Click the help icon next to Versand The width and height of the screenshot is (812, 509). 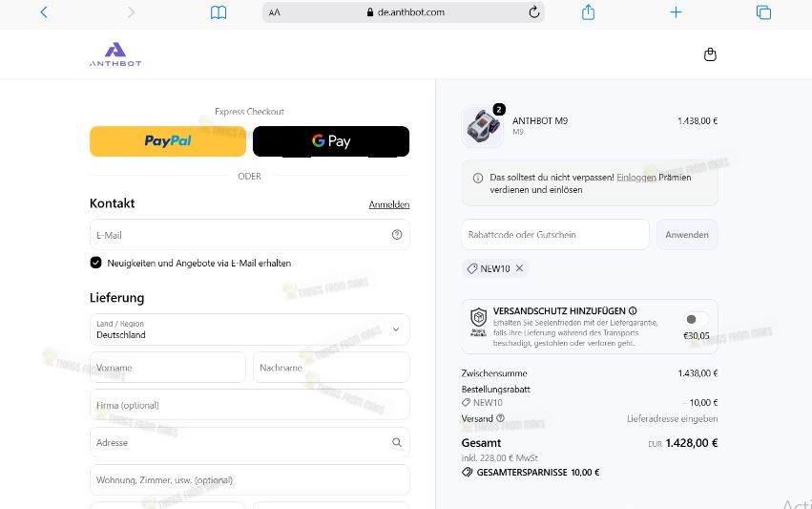[500, 418]
